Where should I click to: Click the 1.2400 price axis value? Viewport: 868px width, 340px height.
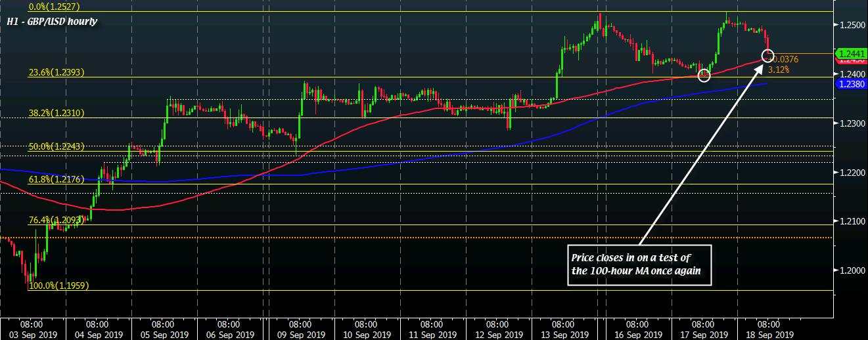tap(852, 74)
